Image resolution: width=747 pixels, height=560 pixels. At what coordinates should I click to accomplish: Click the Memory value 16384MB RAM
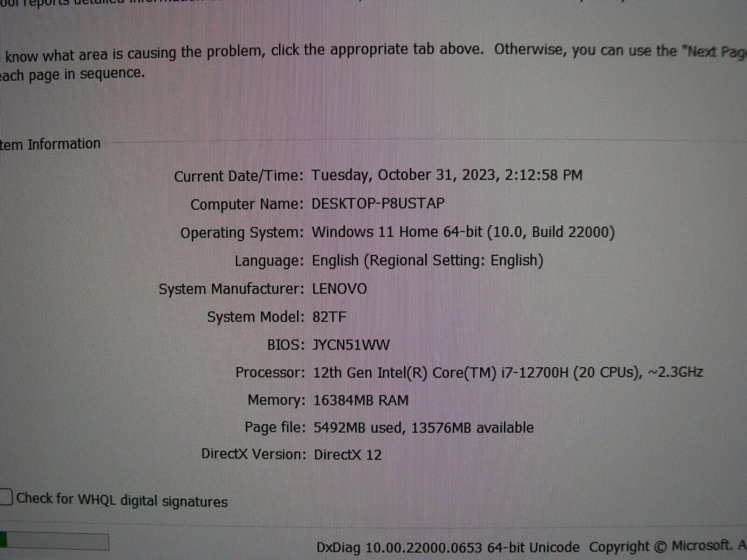click(361, 400)
